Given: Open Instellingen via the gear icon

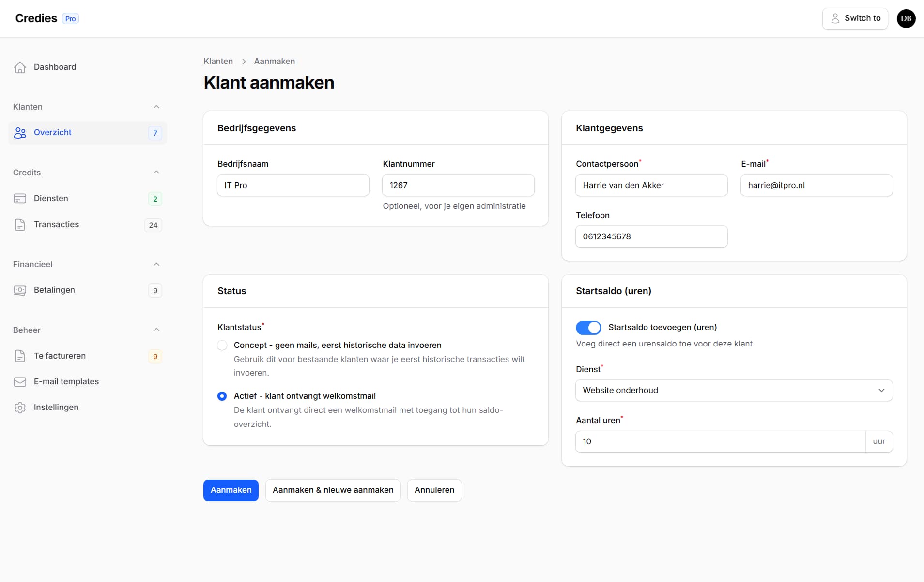Looking at the screenshot, I should [x=20, y=407].
